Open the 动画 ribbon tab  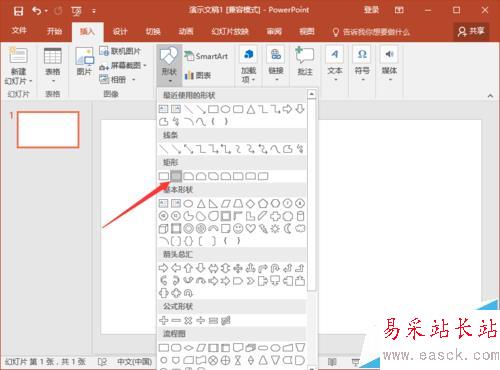click(x=186, y=32)
